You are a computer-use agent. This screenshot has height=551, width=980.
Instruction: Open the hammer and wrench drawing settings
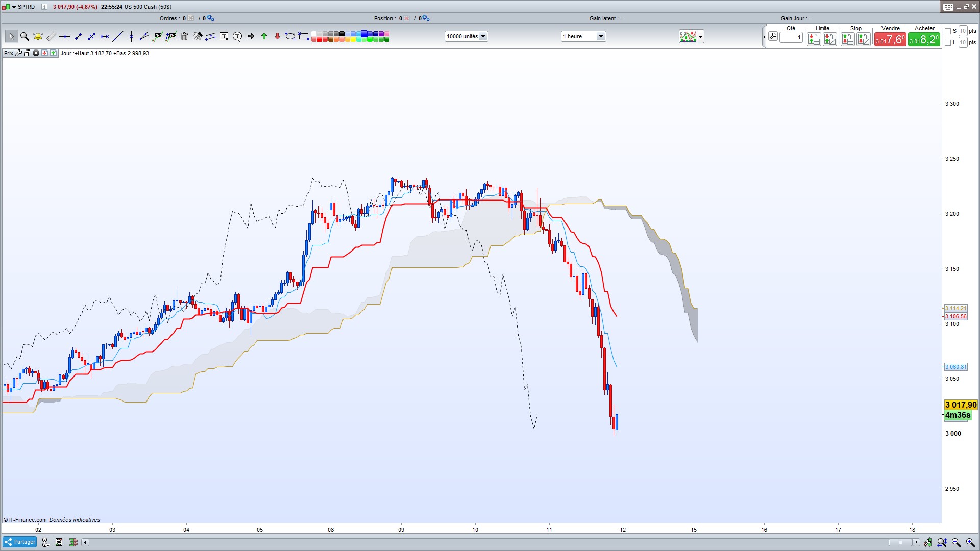[x=198, y=36]
